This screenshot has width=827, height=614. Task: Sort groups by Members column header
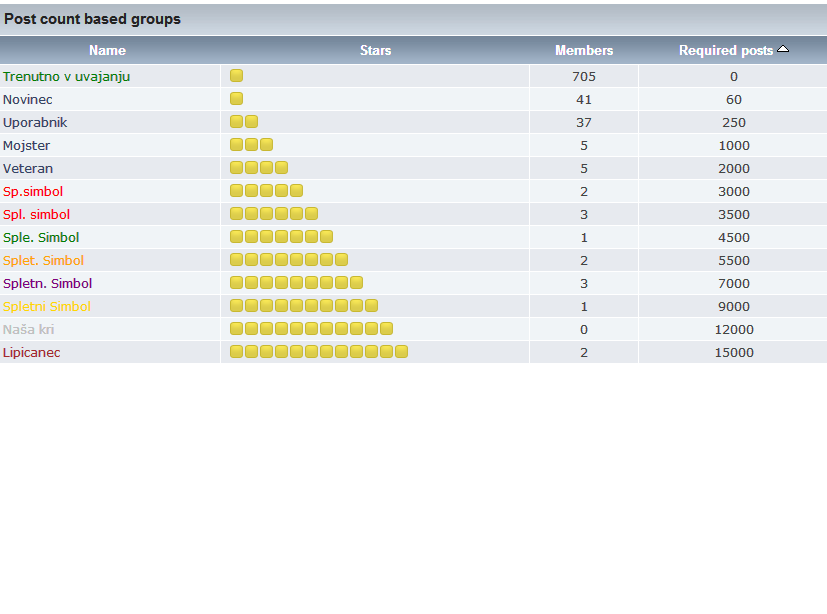click(584, 50)
